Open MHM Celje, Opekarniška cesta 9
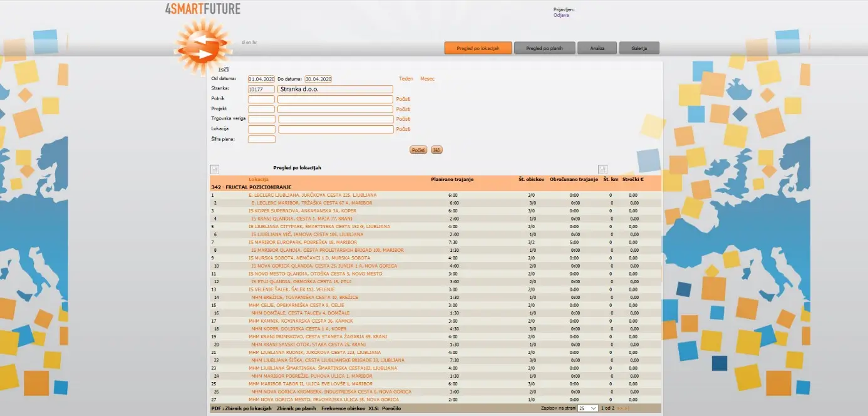 [x=295, y=305]
